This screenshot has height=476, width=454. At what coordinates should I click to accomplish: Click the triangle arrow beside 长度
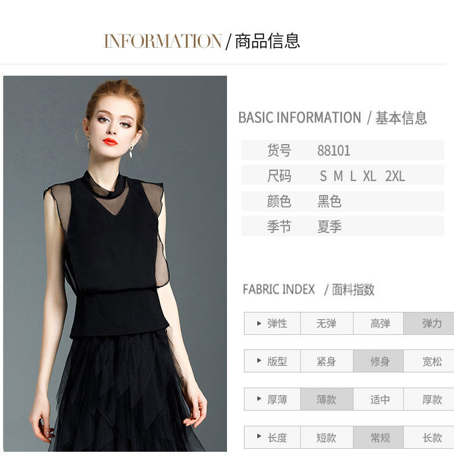tap(259, 437)
